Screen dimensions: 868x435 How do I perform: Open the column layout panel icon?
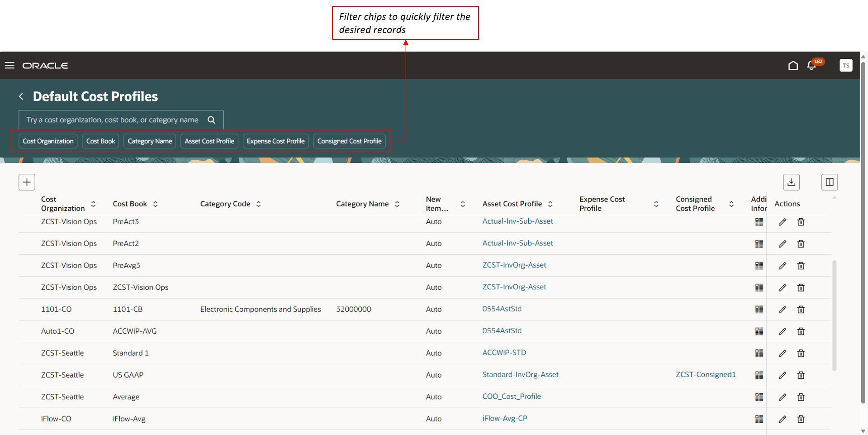pos(830,182)
